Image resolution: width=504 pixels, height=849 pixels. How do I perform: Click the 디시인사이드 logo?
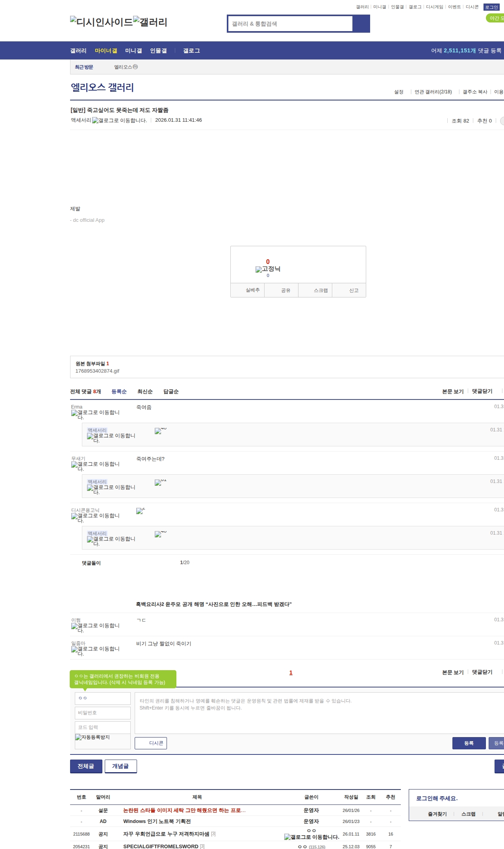point(101,22)
